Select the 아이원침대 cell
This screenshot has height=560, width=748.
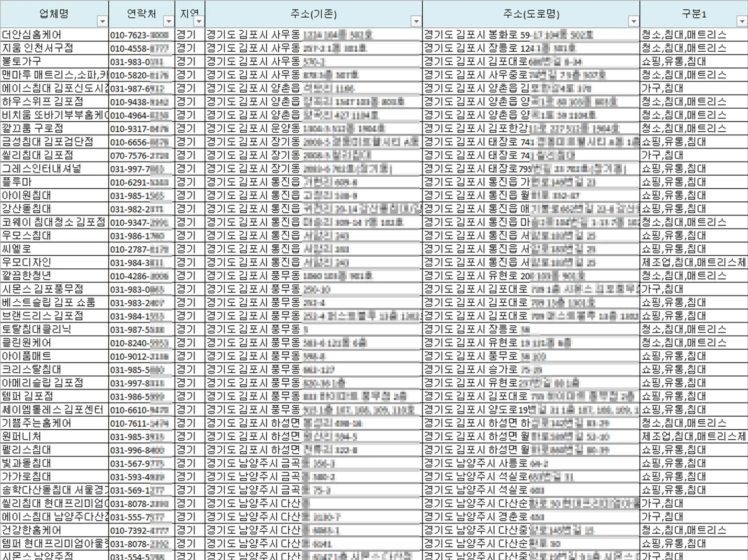tap(54, 196)
